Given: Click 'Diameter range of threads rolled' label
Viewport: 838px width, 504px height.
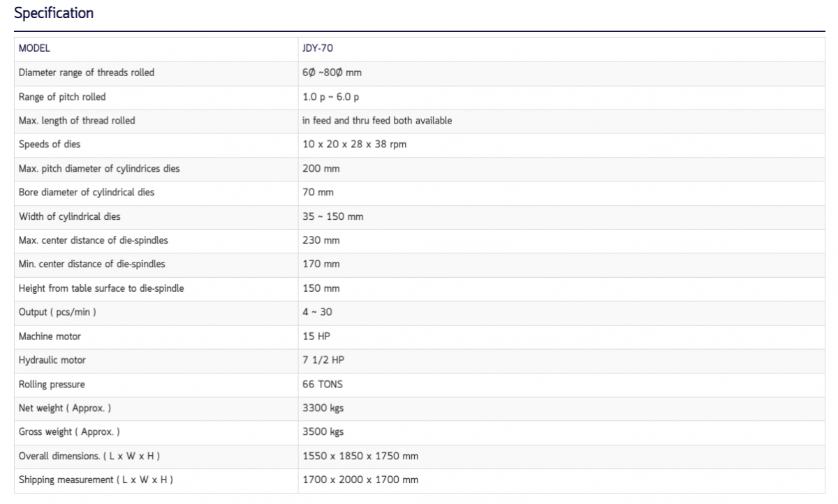Looking at the screenshot, I should click(87, 73).
